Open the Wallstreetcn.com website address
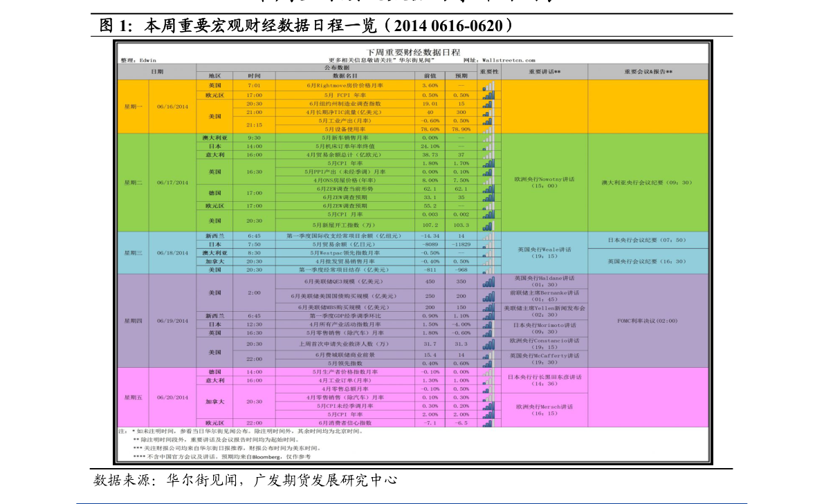This screenshot has height=504, width=824. (508, 60)
